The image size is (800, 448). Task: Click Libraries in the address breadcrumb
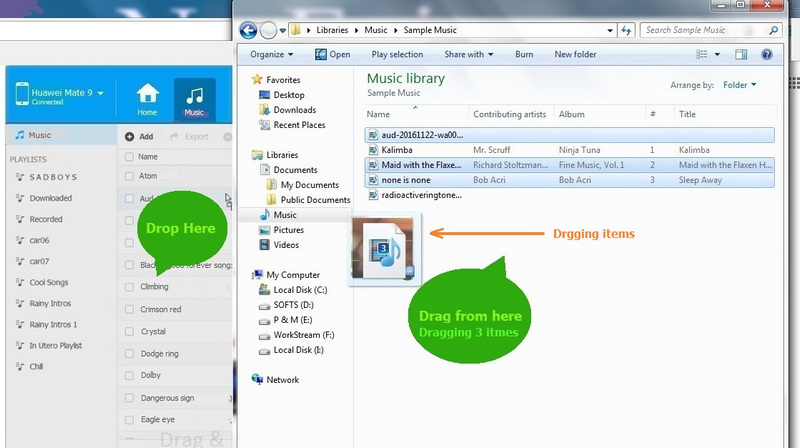tap(332, 30)
